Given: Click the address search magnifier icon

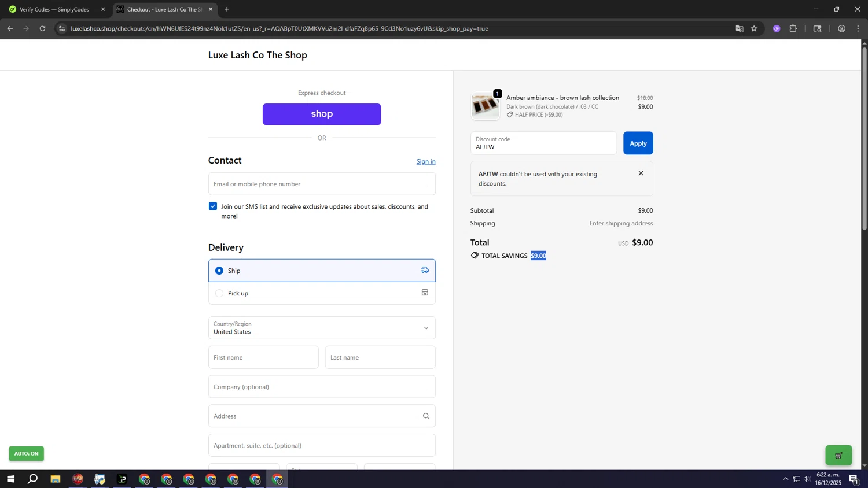Looking at the screenshot, I should [x=426, y=416].
